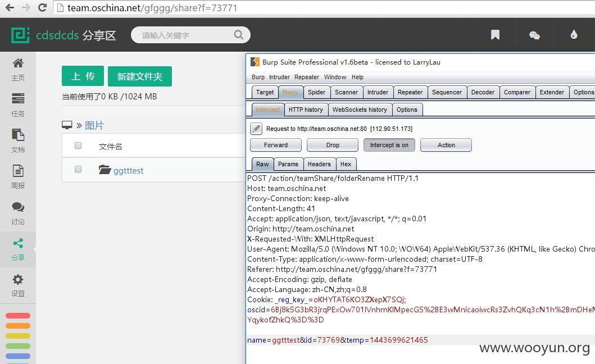The width and height of the screenshot is (595, 364).
Task: Open the Window menu
Action: (x=335, y=77)
